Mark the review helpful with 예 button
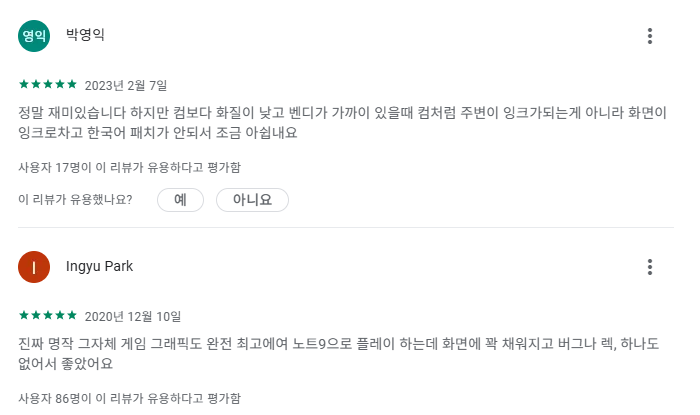The image size is (700, 415). click(x=180, y=199)
